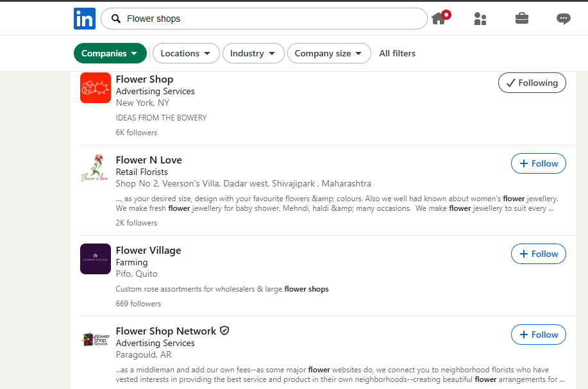
Task: Select the "6K followers" text
Action: 137,133
